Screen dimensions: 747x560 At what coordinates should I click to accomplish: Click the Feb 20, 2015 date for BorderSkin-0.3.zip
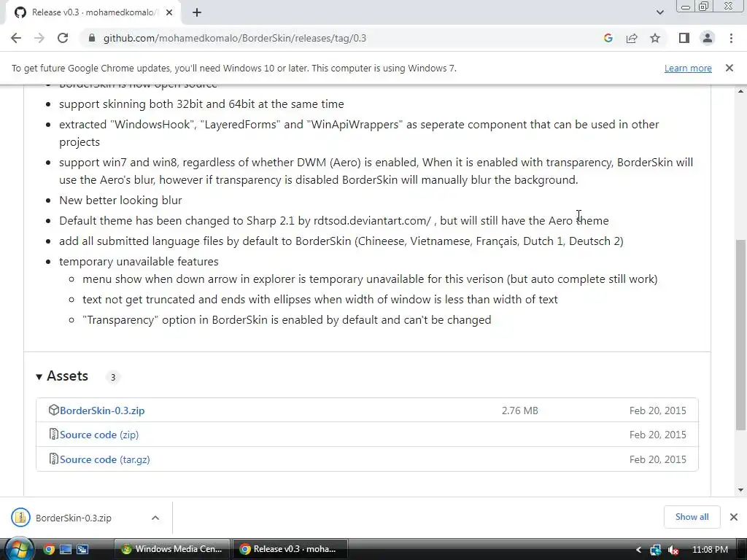tap(657, 411)
